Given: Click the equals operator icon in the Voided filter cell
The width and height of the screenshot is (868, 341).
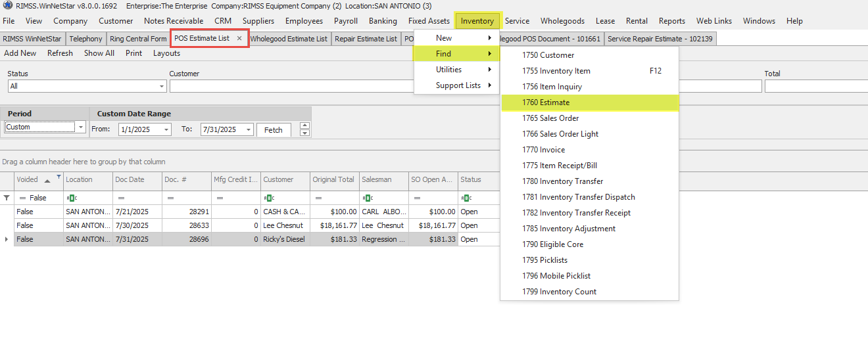Looking at the screenshot, I should click(22, 198).
